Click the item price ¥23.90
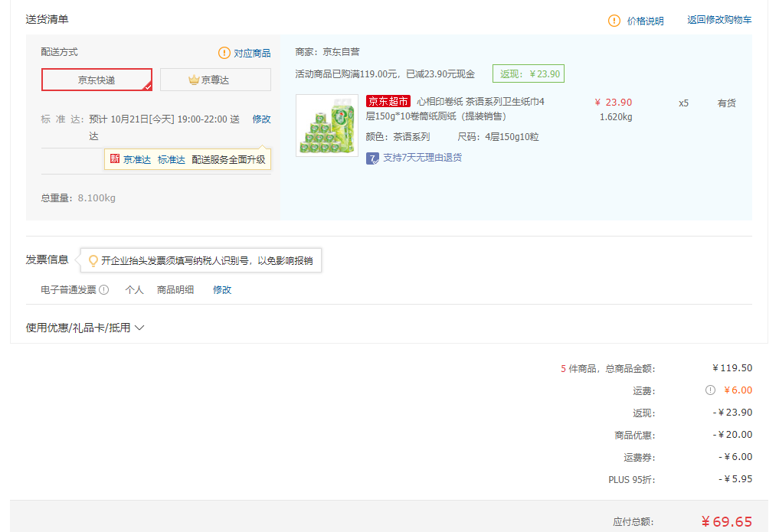The height and width of the screenshot is (532, 779). point(613,103)
